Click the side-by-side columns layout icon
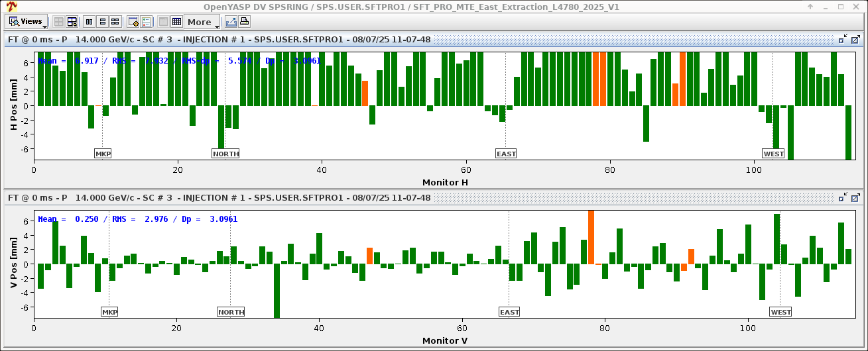868x351 pixels. [90, 22]
